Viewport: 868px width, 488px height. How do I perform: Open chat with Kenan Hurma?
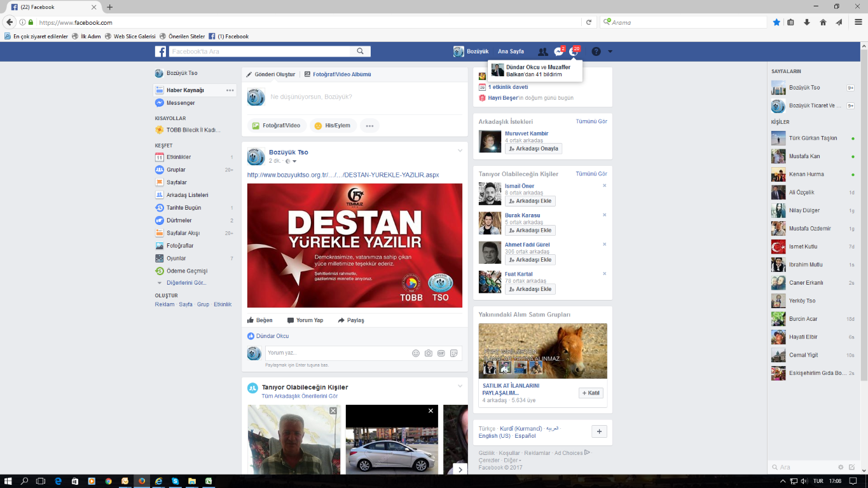pyautogui.click(x=813, y=174)
